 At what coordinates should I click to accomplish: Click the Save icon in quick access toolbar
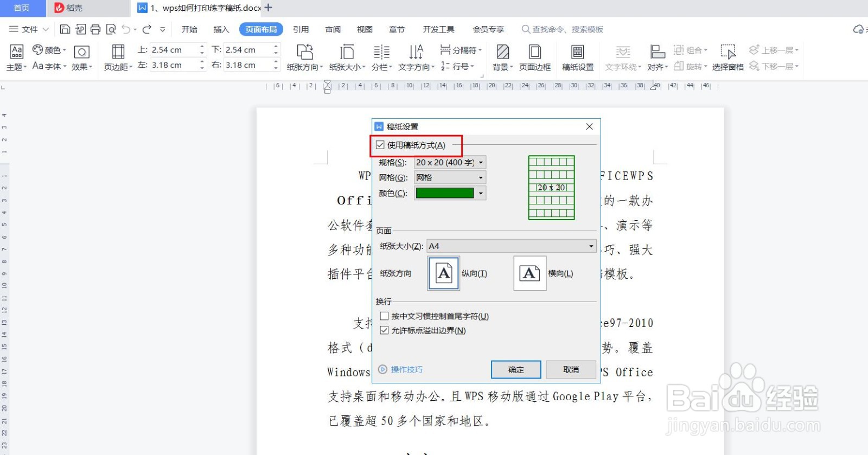(65, 29)
